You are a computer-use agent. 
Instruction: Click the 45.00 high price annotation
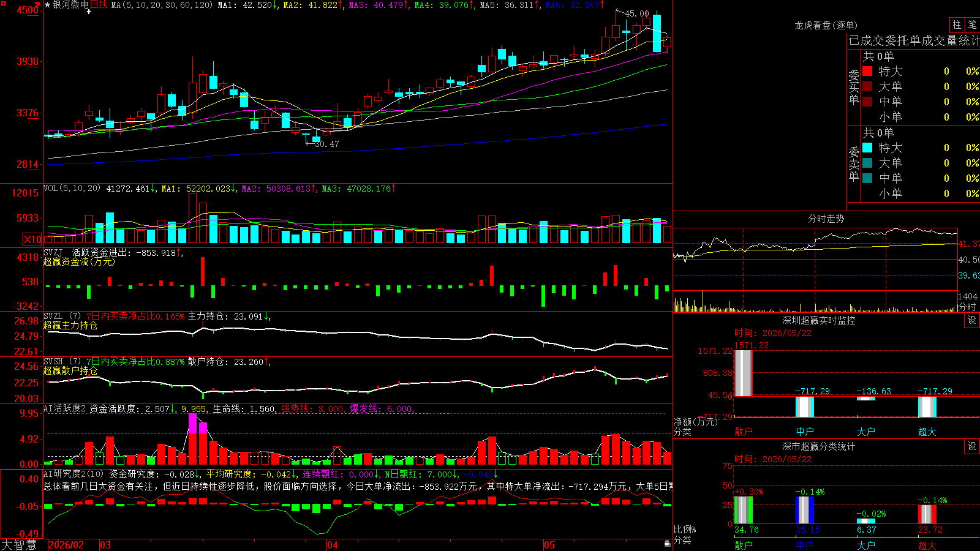[x=637, y=13]
